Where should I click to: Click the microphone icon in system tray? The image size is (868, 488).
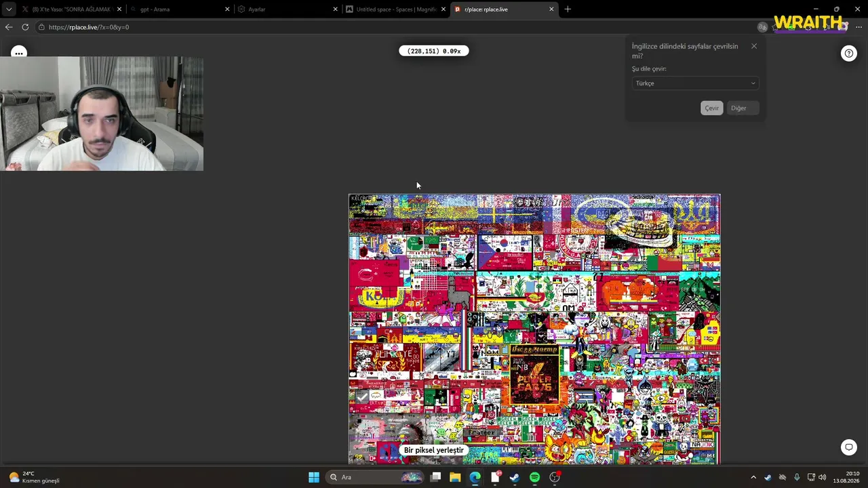click(x=797, y=477)
